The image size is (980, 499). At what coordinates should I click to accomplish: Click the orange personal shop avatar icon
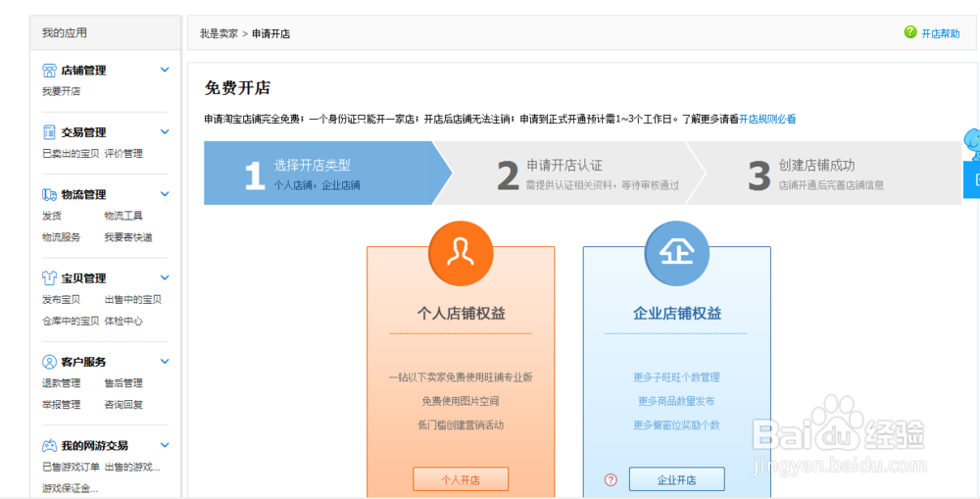[x=461, y=253]
